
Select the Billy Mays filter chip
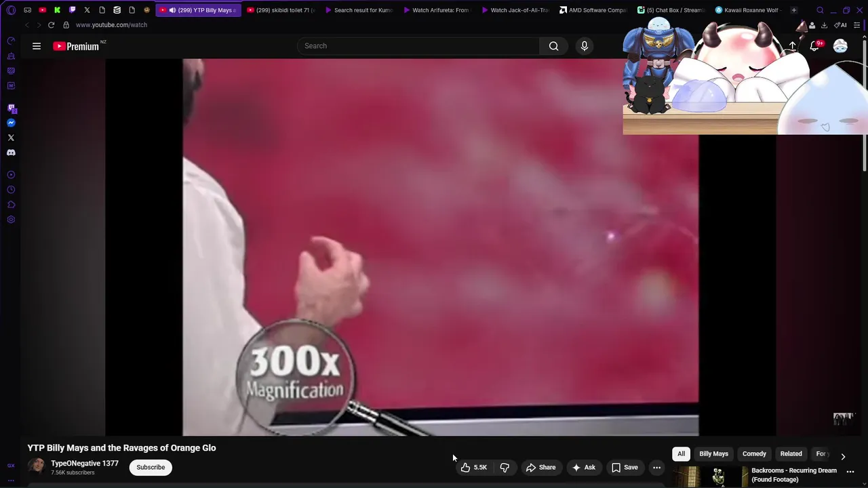713,454
